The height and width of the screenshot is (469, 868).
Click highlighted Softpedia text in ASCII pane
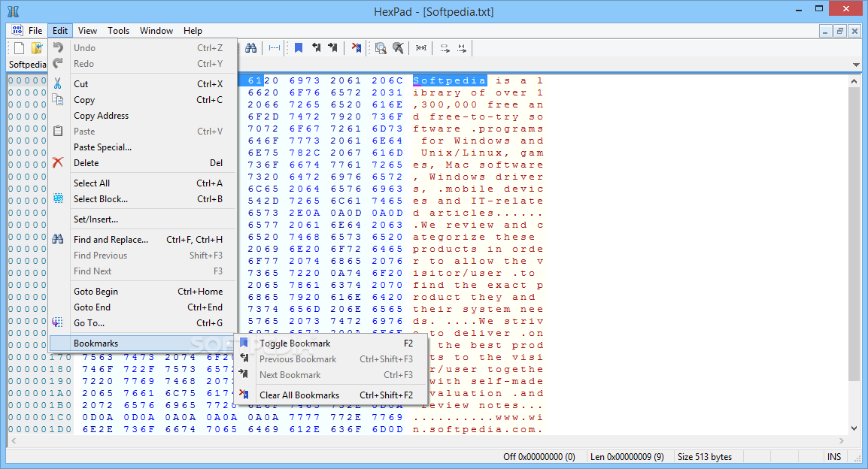(450, 80)
